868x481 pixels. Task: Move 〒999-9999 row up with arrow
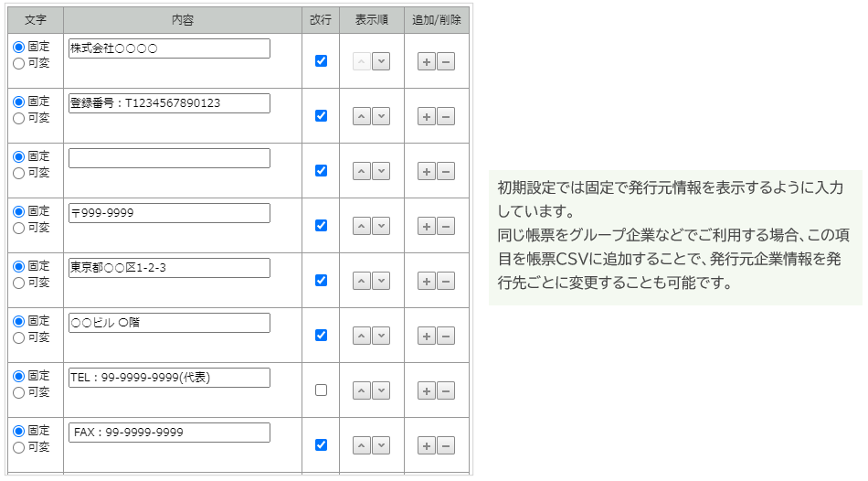362,226
